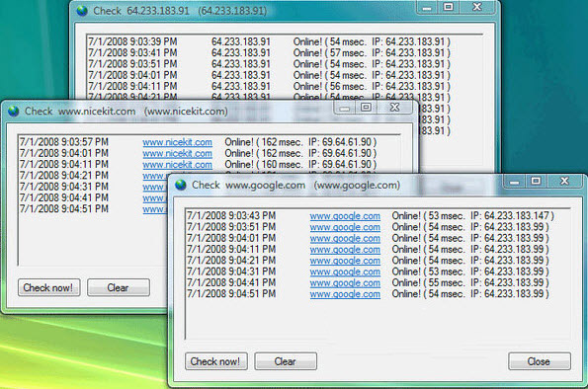Image resolution: width=588 pixels, height=389 pixels.
Task: Open www.nicekit.com link at 9:04:11 PM
Action: tap(177, 165)
